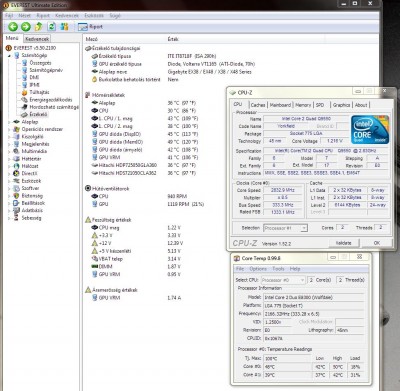400x391 pixels.
Task: Open the Select CPU dropdown in Core Temp
Action: coord(283,280)
